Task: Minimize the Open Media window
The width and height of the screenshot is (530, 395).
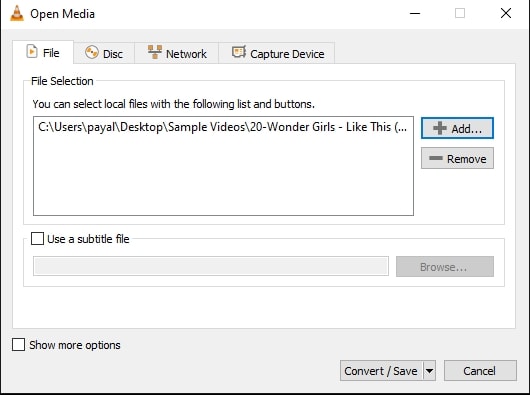Action: click(x=415, y=14)
